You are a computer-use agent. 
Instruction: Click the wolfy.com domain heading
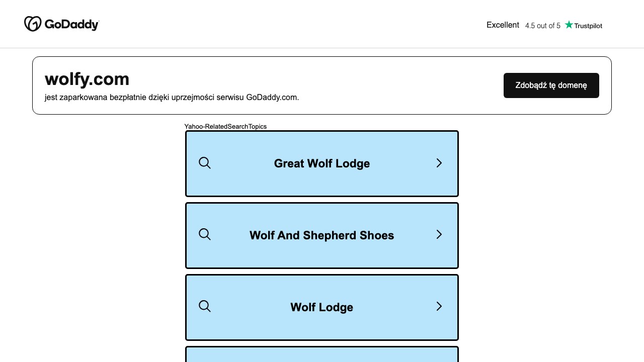(87, 79)
